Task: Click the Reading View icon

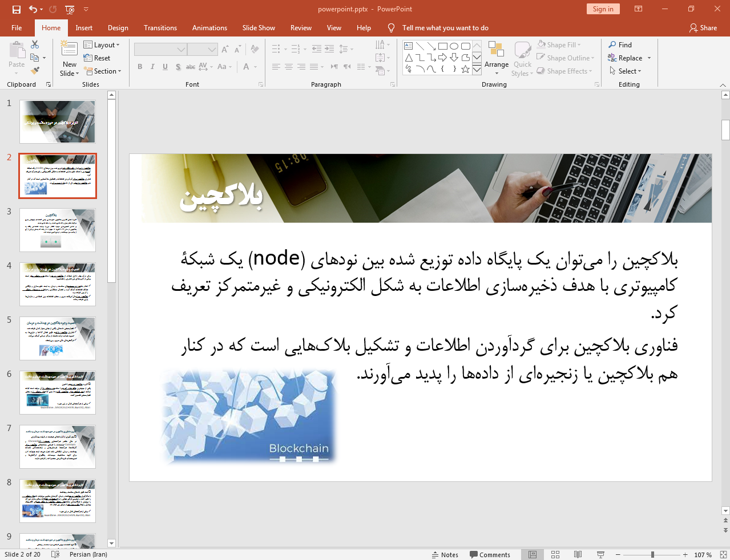Action: [578, 554]
